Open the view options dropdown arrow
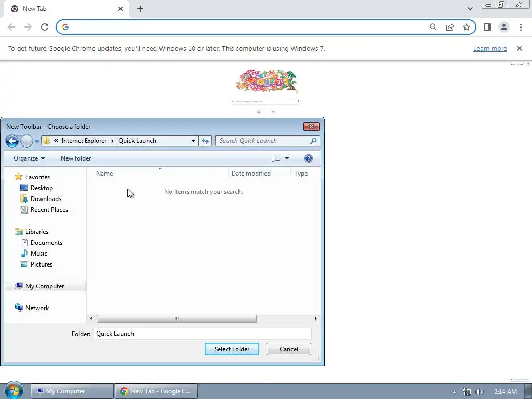532x399 pixels. click(x=287, y=158)
